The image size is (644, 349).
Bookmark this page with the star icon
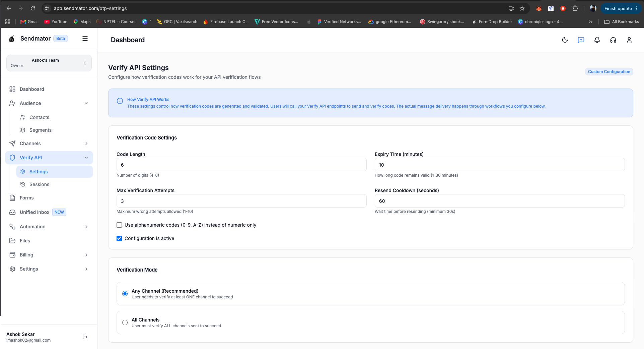tap(522, 8)
